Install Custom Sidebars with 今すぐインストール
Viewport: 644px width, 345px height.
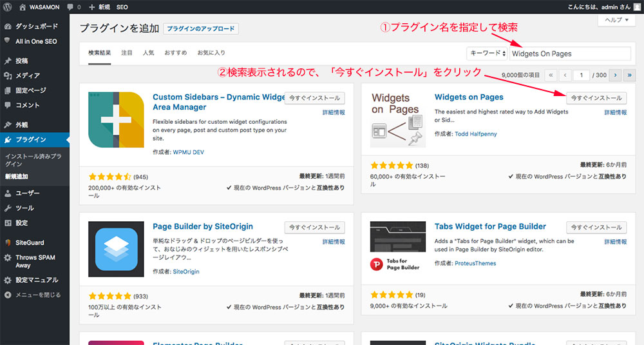[315, 98]
